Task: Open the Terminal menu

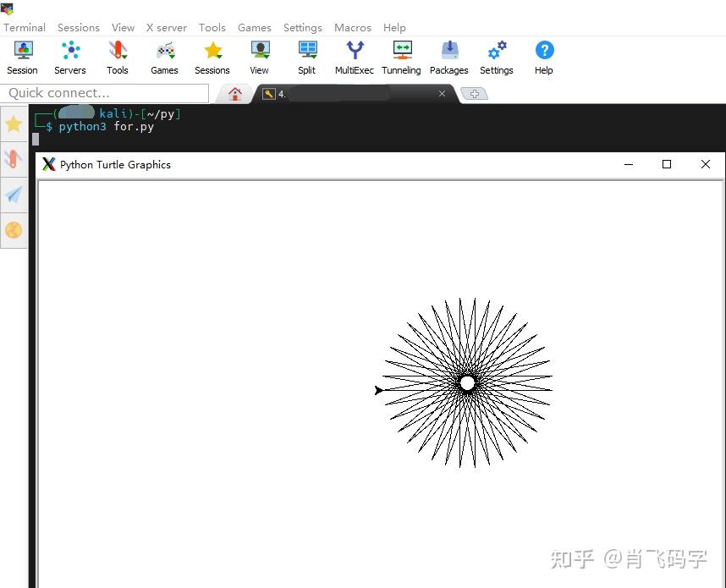Action: [24, 27]
